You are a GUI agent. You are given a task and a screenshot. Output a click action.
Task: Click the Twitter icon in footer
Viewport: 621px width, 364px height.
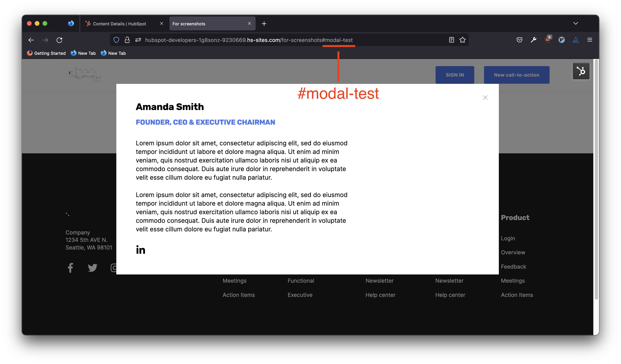click(92, 267)
